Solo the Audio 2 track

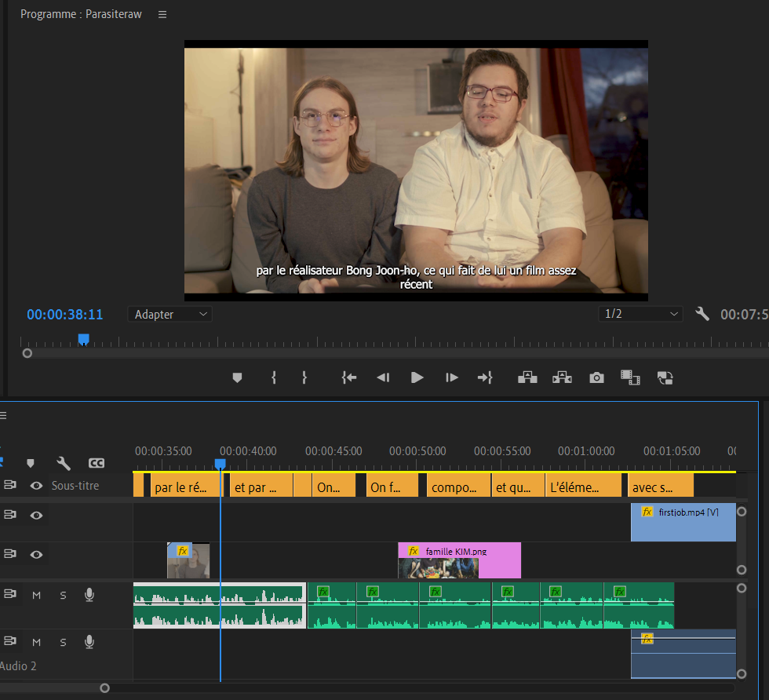tap(63, 643)
